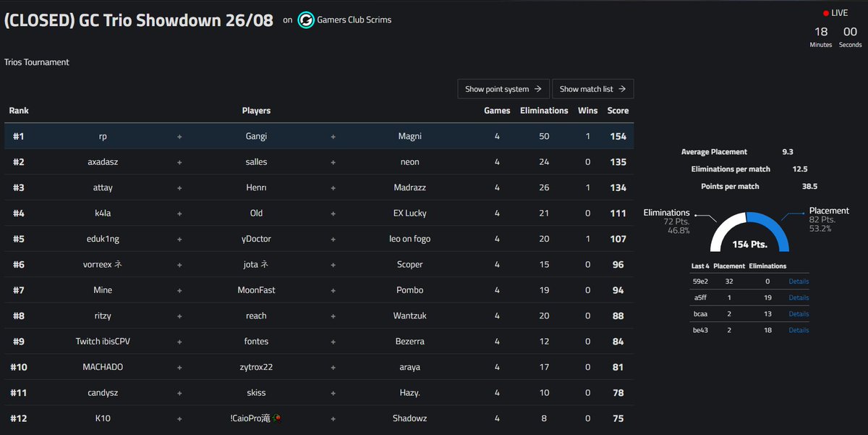Image resolution: width=868 pixels, height=435 pixels.
Task: Sort the table by the Eliminations column
Action: (x=543, y=110)
